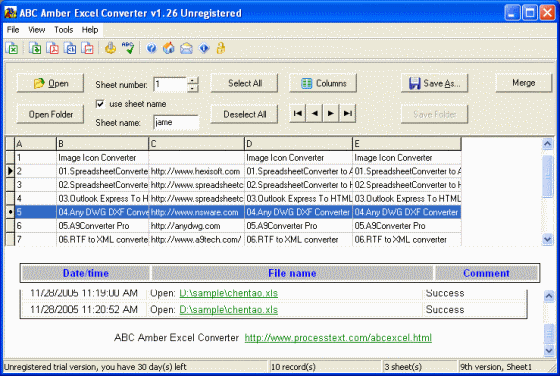The image size is (560, 376).
Task: Click the red document icon next to the help icon group
Action: point(88,48)
